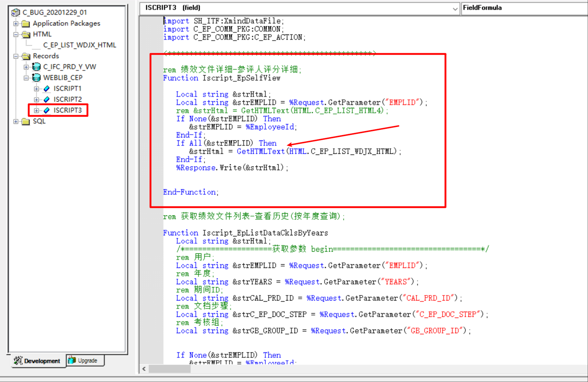Click the ISCRIPT3 field diamond icon
The image size is (588, 382).
point(46,110)
